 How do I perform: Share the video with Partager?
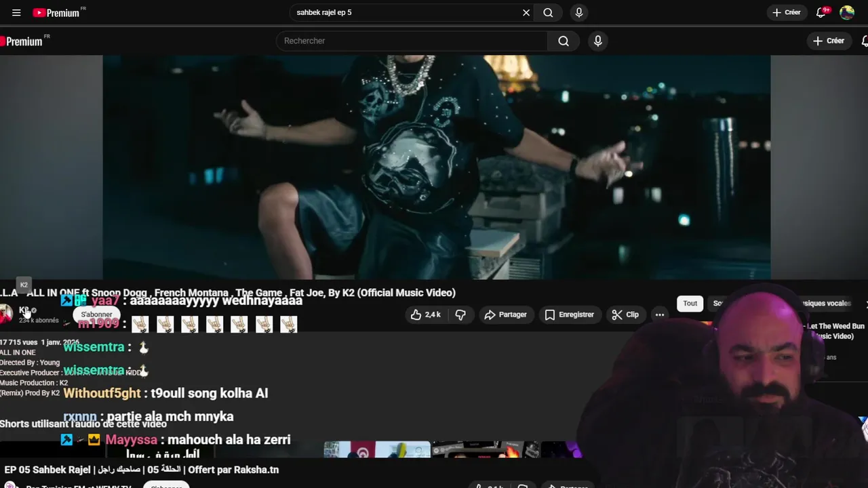pyautogui.click(x=505, y=314)
